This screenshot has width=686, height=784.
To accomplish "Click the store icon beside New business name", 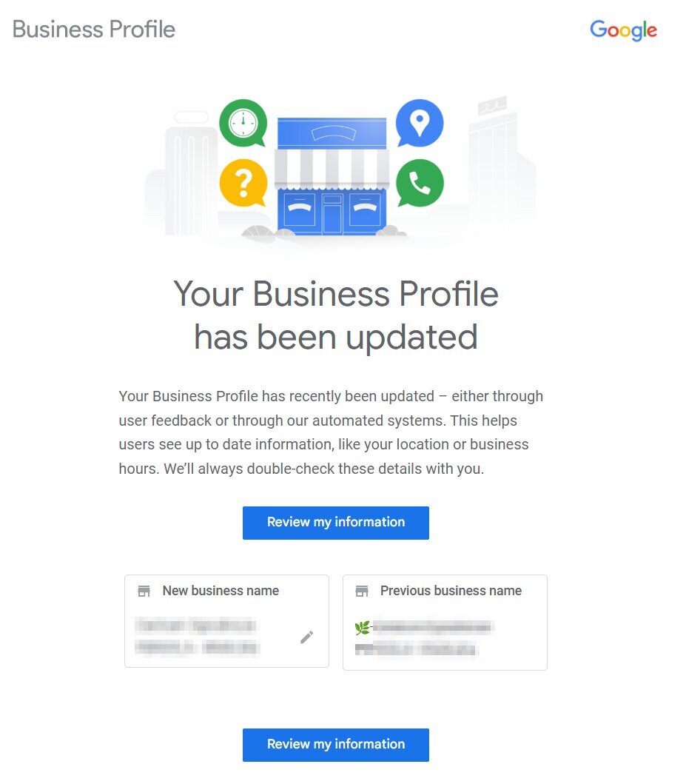I will pos(144,591).
